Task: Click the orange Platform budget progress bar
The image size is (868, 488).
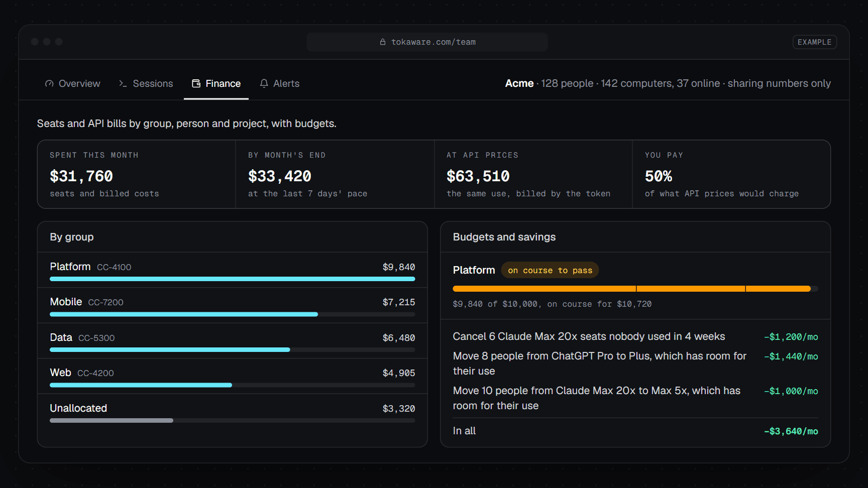Action: click(x=635, y=289)
